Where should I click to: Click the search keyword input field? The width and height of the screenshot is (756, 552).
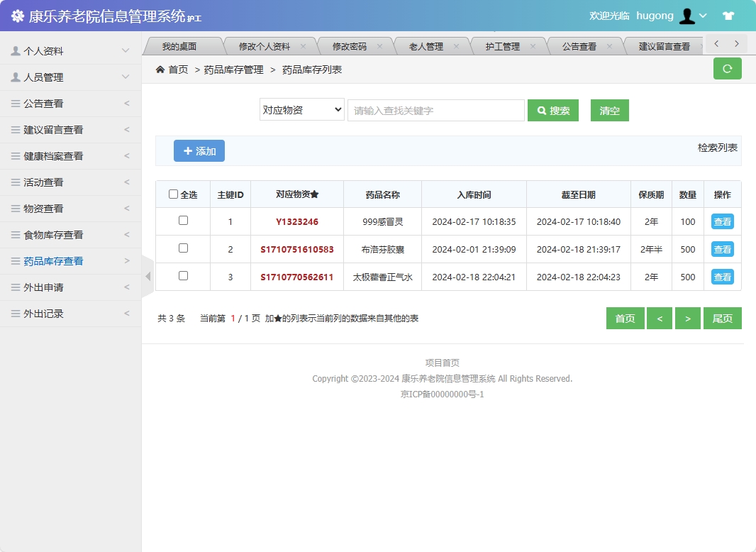tap(435, 110)
